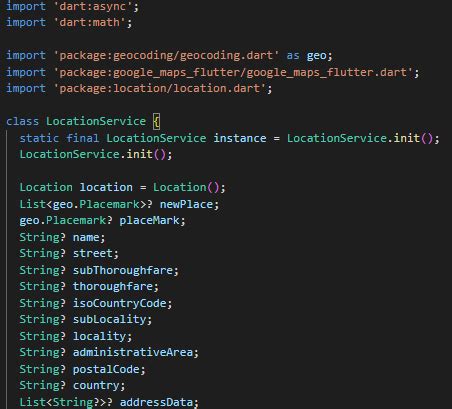The width and height of the screenshot is (452, 409).
Task: Click the 'thoroughfare' String field
Action: click(x=113, y=286)
